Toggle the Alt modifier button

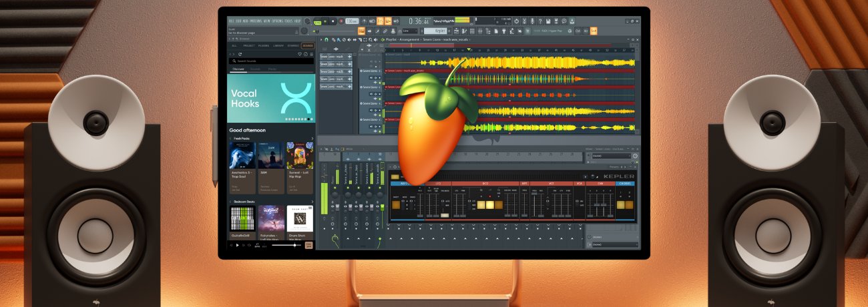586,31
